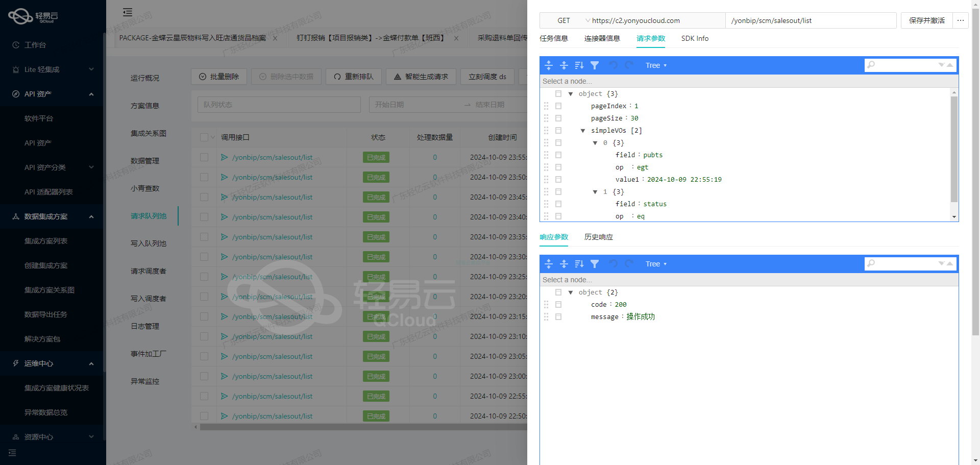
Task: Click the sidebar collapse hamburger icon
Action: tap(128, 12)
